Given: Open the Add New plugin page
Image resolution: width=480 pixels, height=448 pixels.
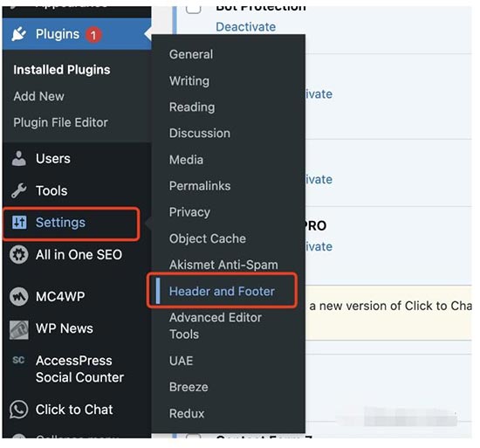Looking at the screenshot, I should (39, 96).
